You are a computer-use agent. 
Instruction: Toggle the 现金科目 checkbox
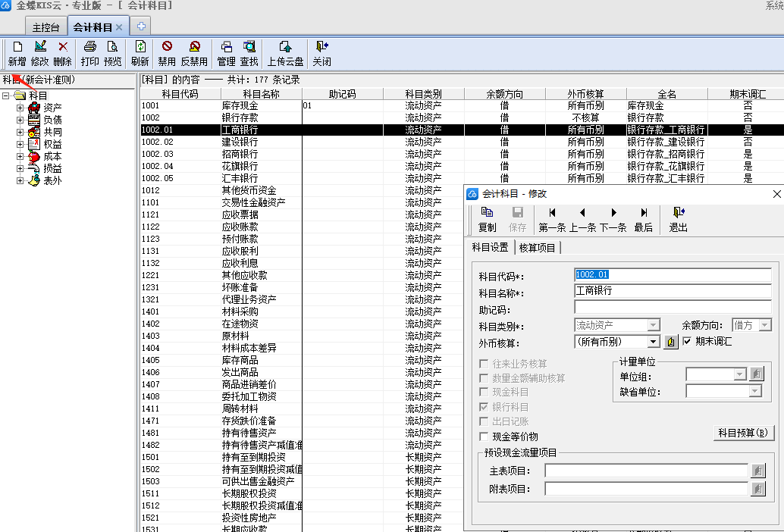(x=484, y=392)
